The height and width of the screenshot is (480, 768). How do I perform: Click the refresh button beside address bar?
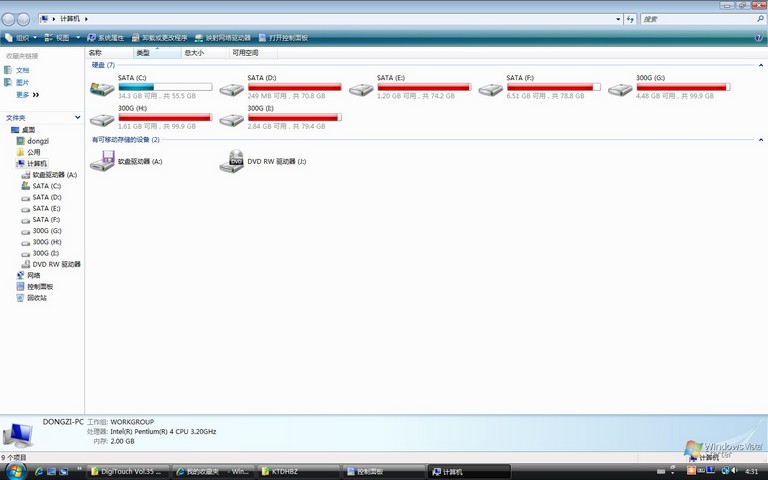click(x=630, y=19)
